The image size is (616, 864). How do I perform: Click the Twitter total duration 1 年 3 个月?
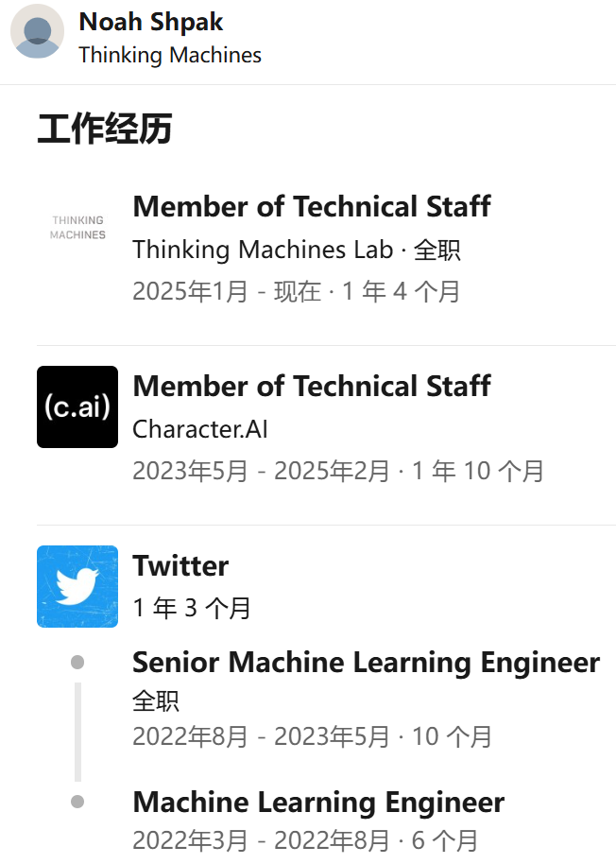[192, 608]
